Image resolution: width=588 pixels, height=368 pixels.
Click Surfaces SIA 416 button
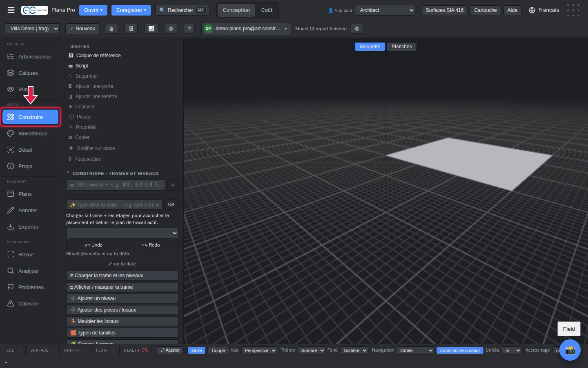444,10
